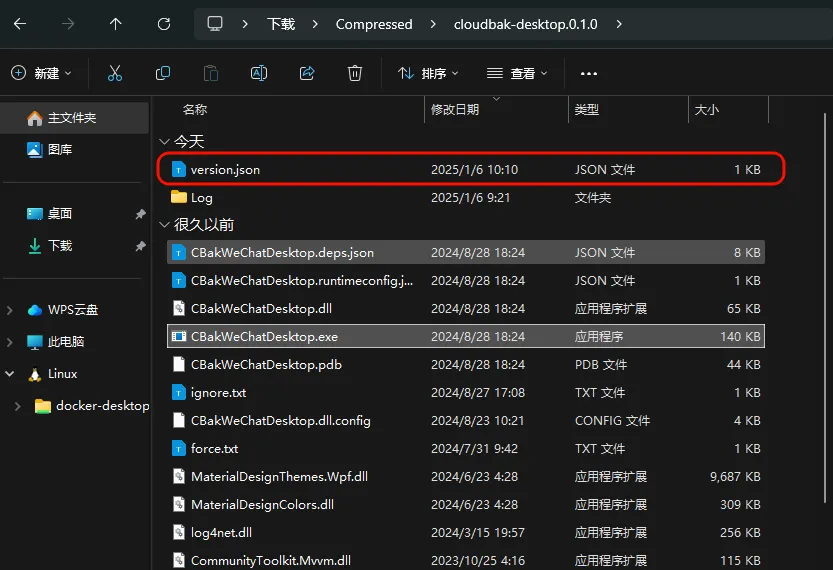The width and height of the screenshot is (833, 570).
Task: Open the more options ellipsis menu
Action: (588, 73)
